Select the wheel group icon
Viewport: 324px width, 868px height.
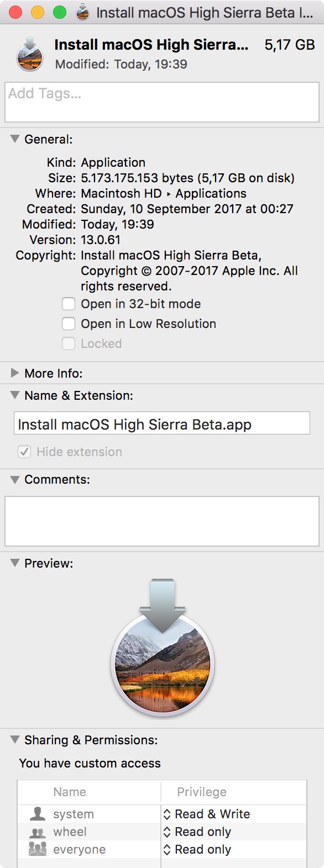[38, 832]
